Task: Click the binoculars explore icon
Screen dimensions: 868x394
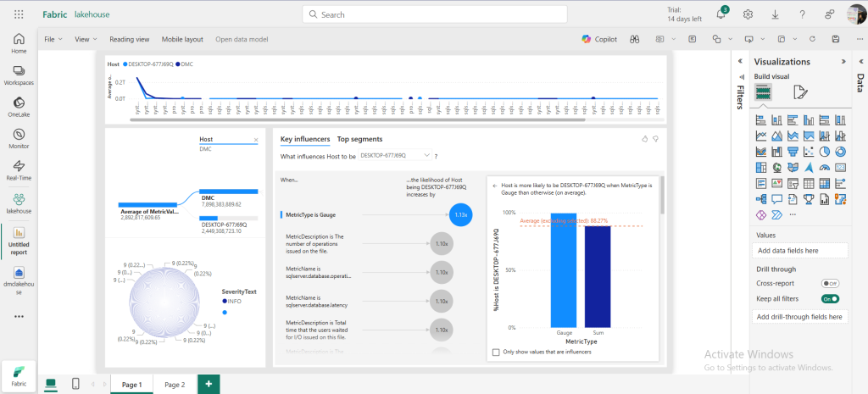Action: pos(634,39)
